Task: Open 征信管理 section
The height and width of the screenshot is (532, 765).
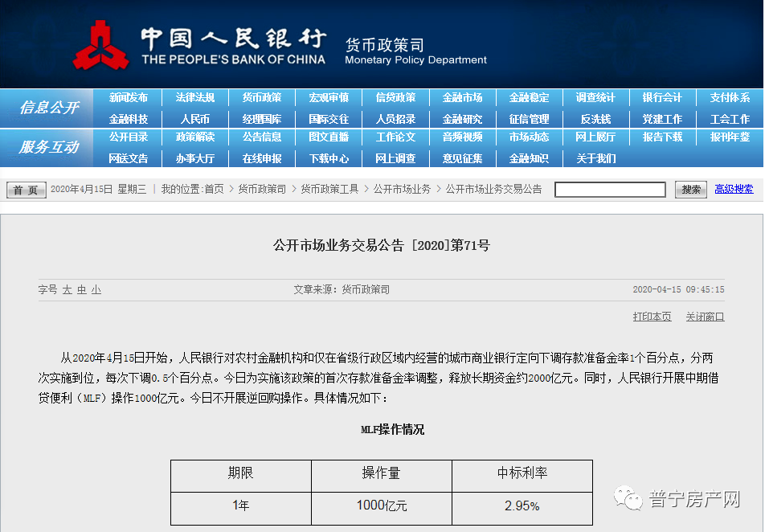Action: click(x=530, y=119)
